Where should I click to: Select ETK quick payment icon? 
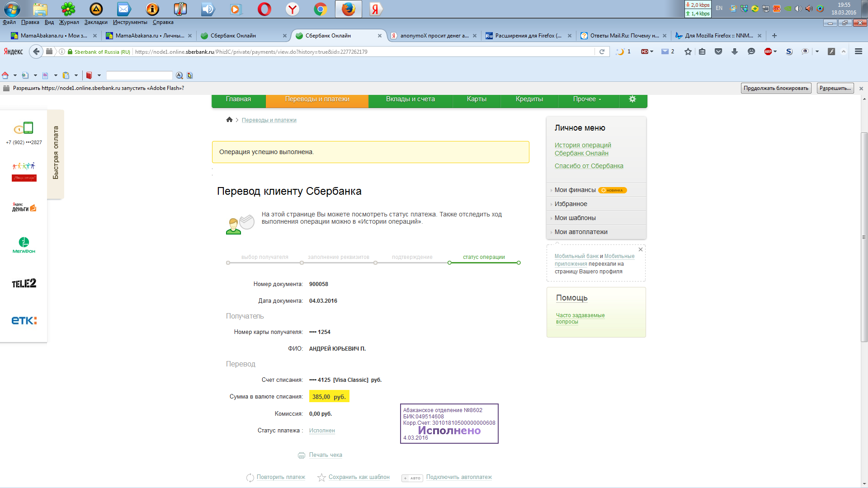pyautogui.click(x=24, y=320)
